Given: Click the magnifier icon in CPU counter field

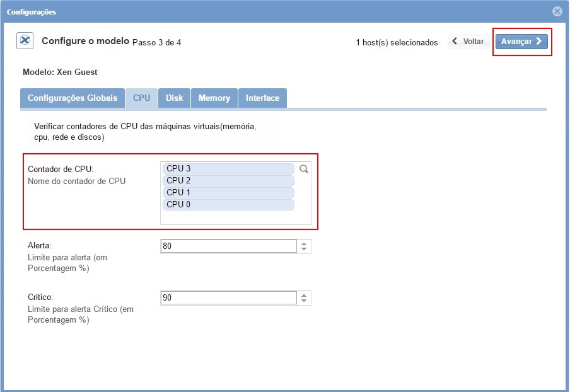Looking at the screenshot, I should (x=303, y=169).
